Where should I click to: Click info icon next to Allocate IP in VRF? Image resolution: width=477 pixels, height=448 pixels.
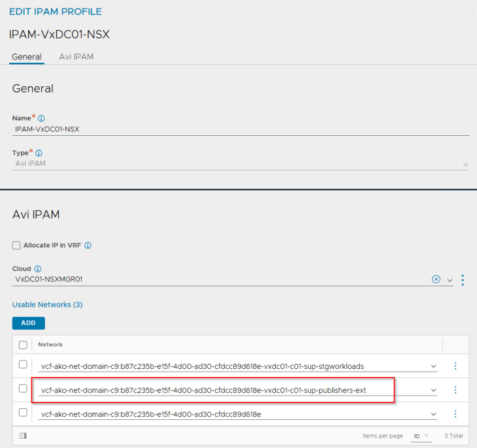click(x=88, y=246)
